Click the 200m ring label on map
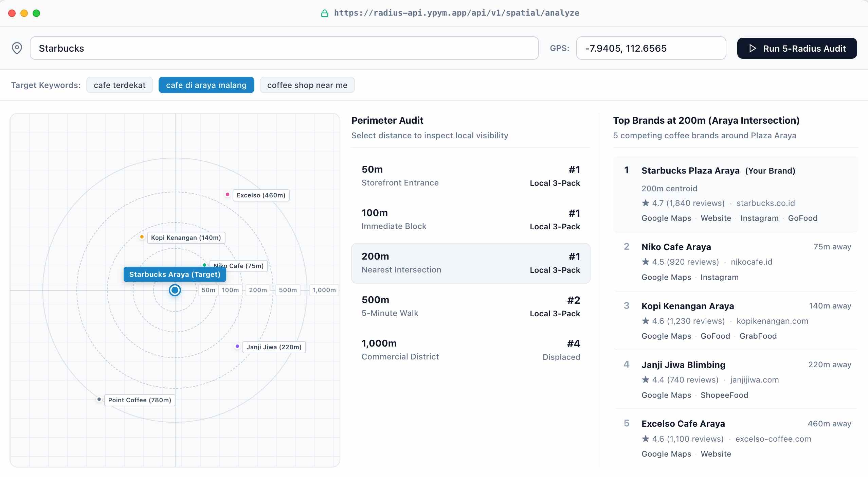This screenshot has height=477, width=868. (x=258, y=290)
